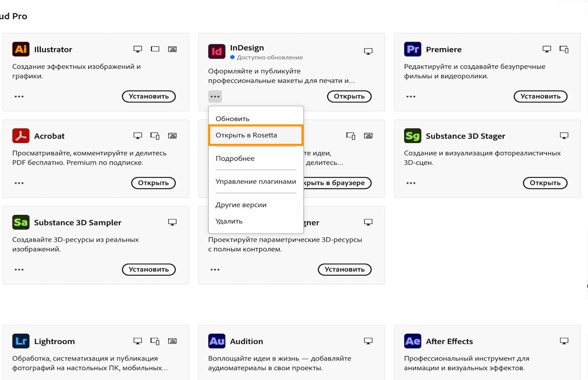The height and width of the screenshot is (380, 588).
Task: Choose Обновить in the InDesign menu
Action: (x=256, y=118)
